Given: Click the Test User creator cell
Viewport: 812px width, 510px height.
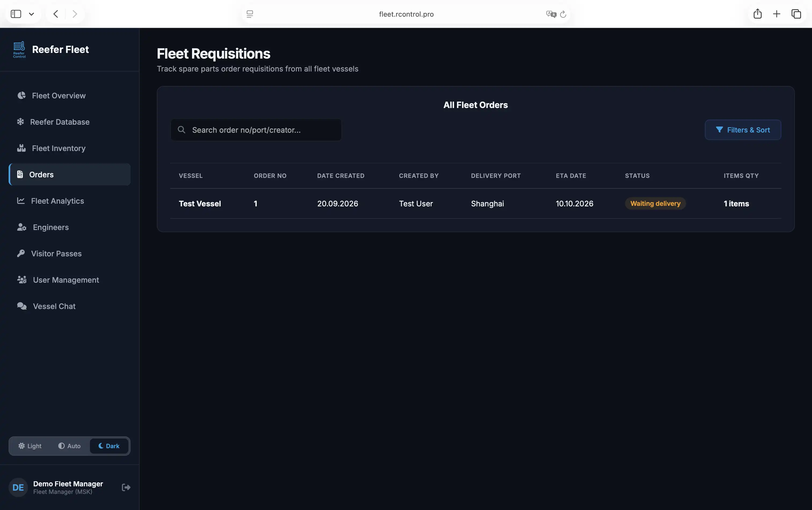Looking at the screenshot, I should 416,203.
